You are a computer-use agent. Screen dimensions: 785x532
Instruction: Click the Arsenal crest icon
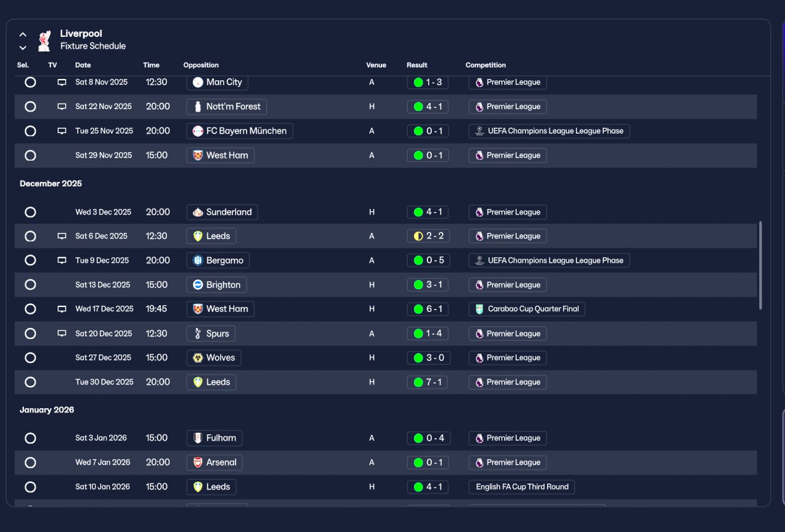[x=197, y=463]
